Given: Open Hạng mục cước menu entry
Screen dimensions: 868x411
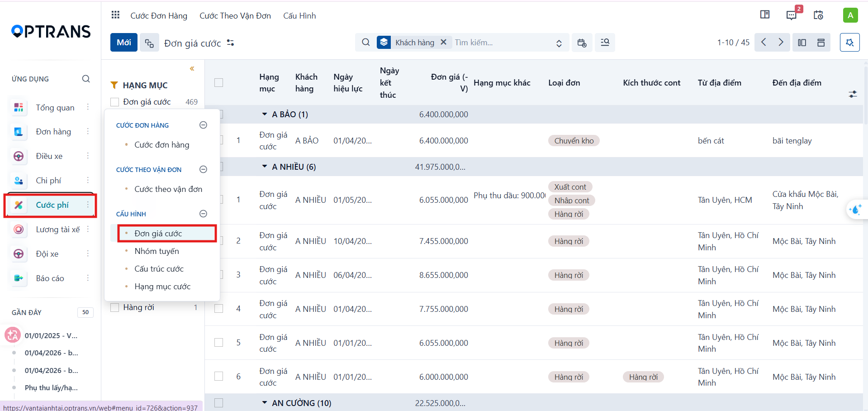Looking at the screenshot, I should click(162, 287).
